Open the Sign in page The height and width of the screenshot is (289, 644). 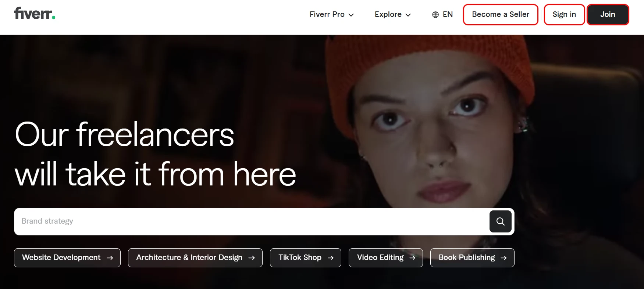click(x=564, y=15)
